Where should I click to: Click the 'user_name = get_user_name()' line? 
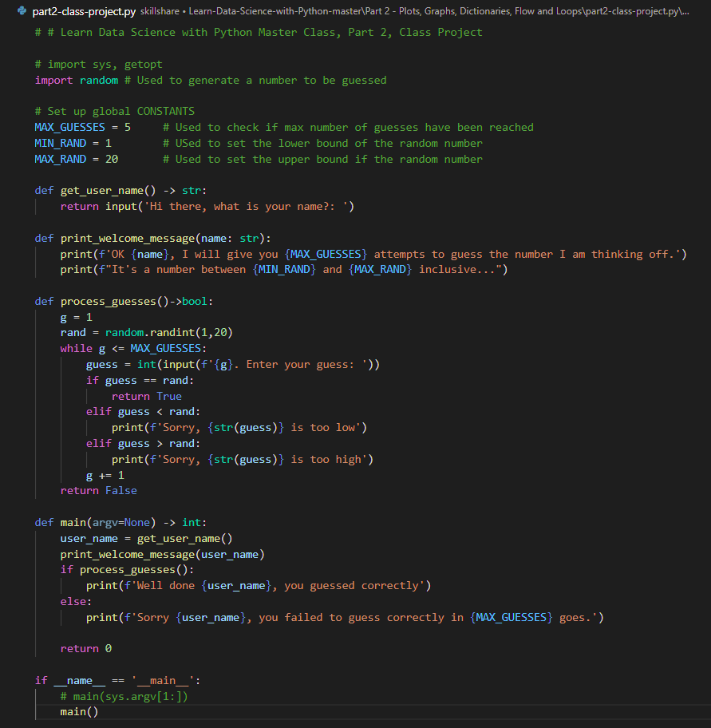coord(146,539)
